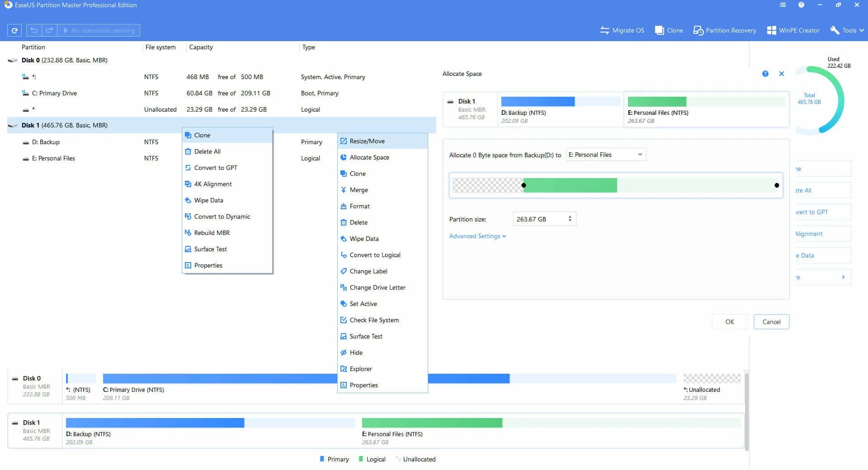Image resolution: width=868 pixels, height=470 pixels.
Task: Click D: Backup bar in Disk 1 map
Action: click(x=210, y=423)
